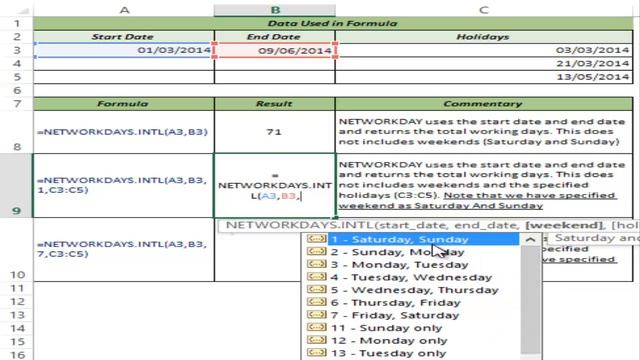Click icon beside '1 - Saturday, Sunday'
640x360 pixels.
pyautogui.click(x=316, y=239)
